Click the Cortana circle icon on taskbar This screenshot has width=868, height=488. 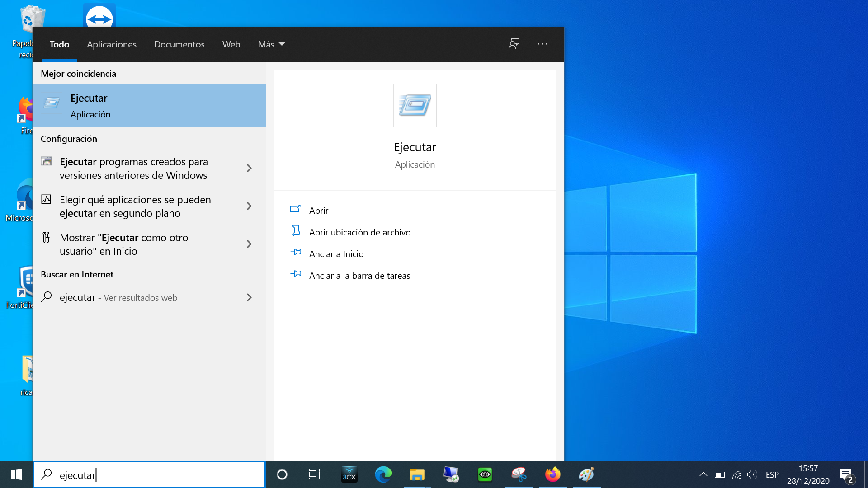pos(282,474)
